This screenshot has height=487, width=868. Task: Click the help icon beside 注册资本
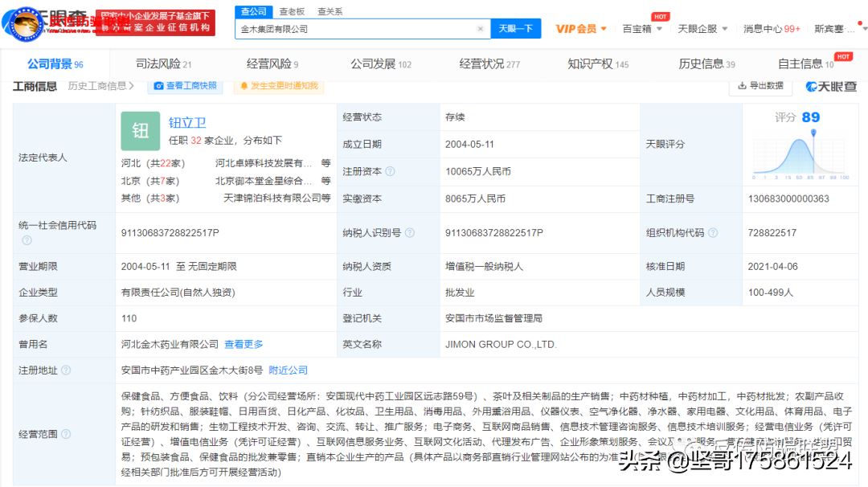390,171
